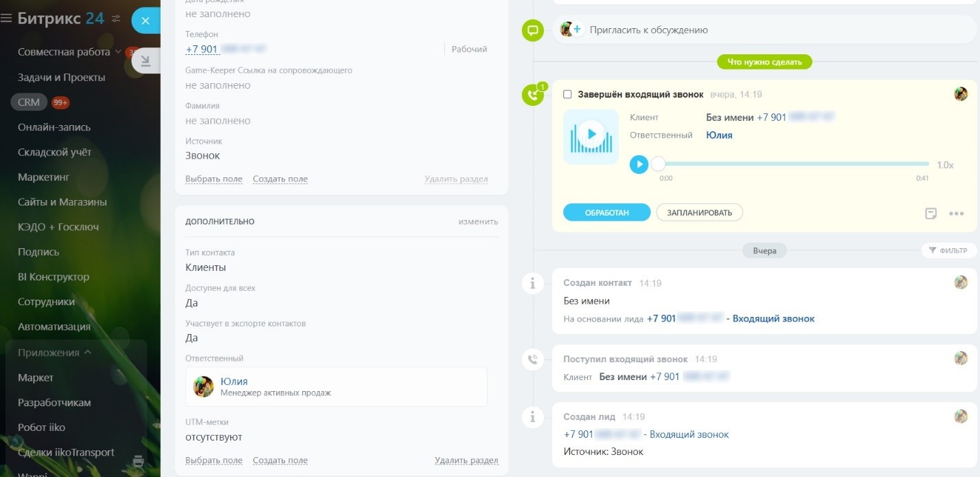Click the audio progress slider handle

click(658, 164)
